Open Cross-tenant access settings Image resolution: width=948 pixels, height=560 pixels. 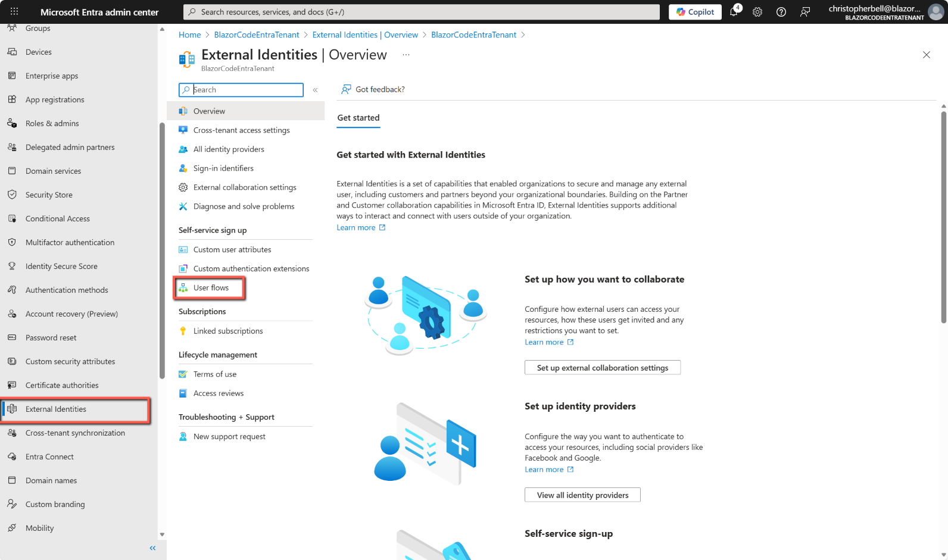click(x=241, y=130)
